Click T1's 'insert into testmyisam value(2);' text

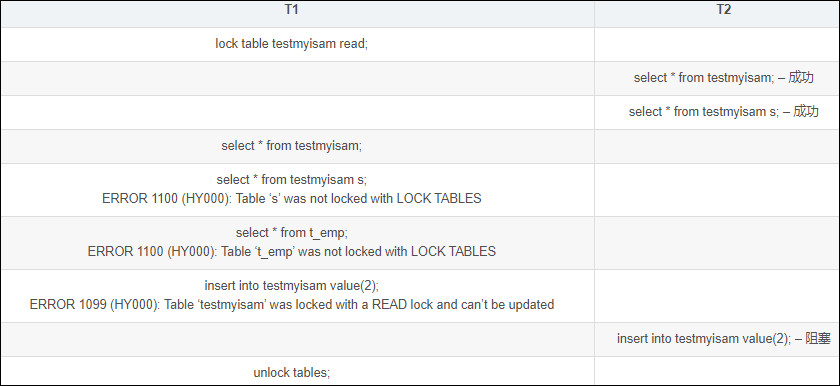pos(291,286)
